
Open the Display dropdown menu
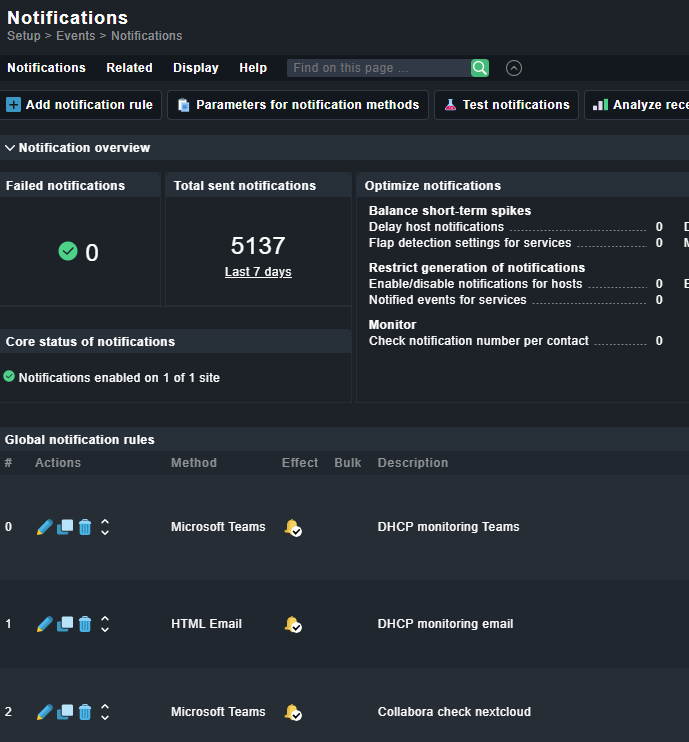195,68
